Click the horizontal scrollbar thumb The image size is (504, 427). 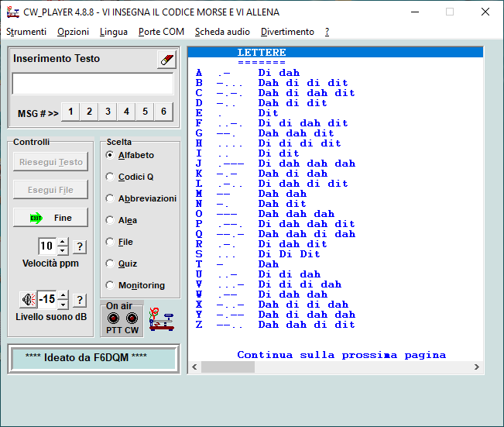[x=228, y=367]
